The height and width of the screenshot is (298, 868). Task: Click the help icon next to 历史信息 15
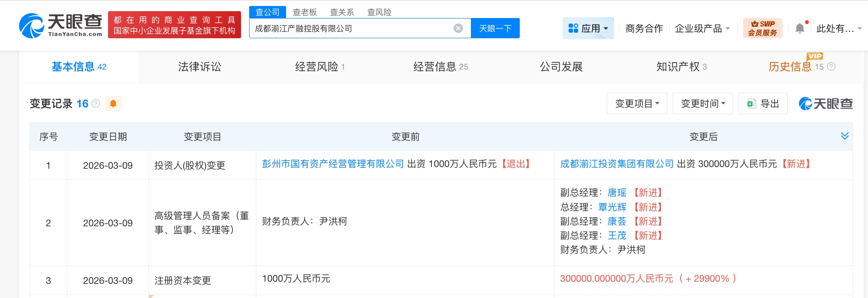pos(831,67)
